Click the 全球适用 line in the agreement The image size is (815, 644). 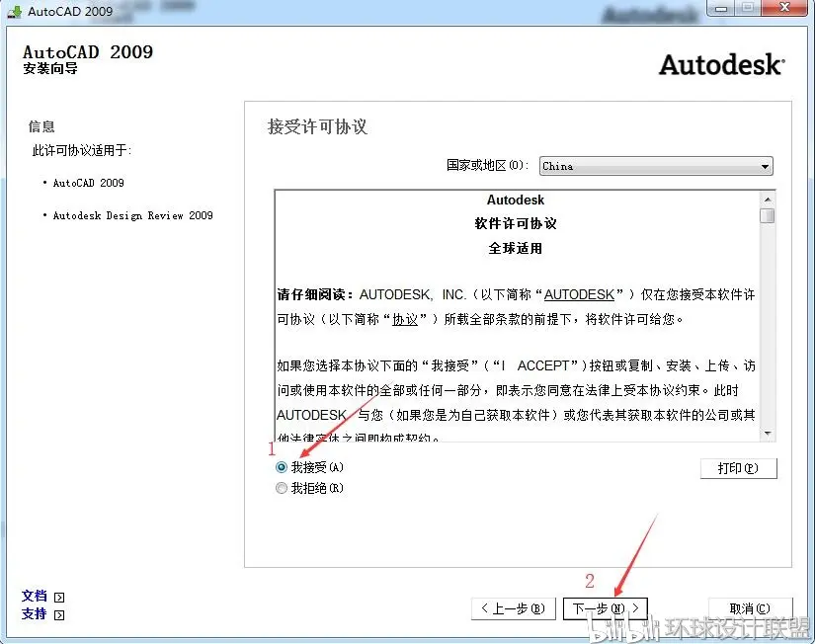click(x=516, y=249)
